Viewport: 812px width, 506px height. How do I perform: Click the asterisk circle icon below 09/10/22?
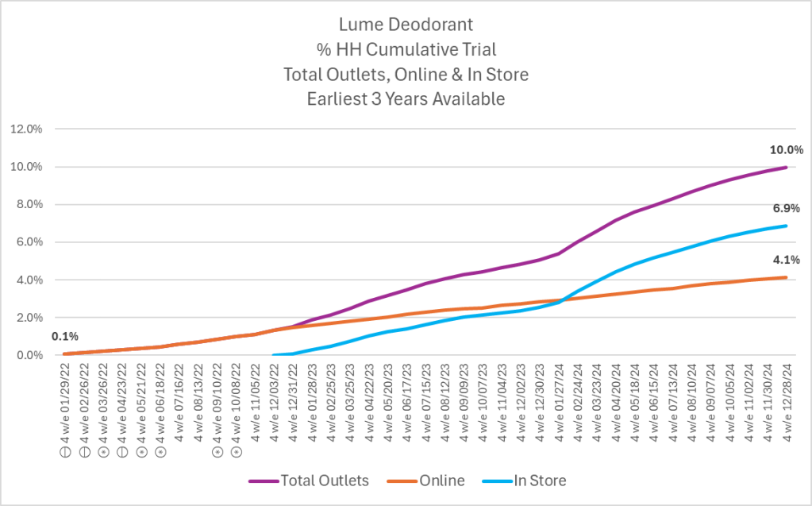pyautogui.click(x=217, y=452)
